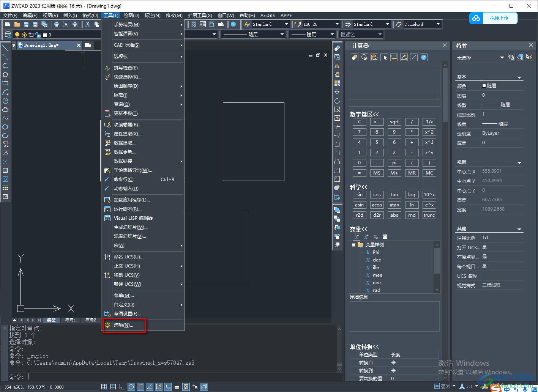Open Drafting Settings menu item

(x=143, y=313)
